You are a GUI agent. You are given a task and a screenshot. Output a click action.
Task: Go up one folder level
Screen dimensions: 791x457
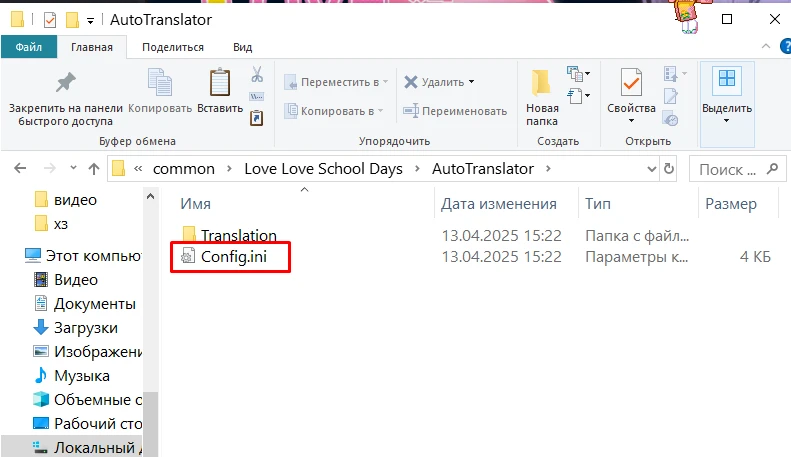point(93,168)
